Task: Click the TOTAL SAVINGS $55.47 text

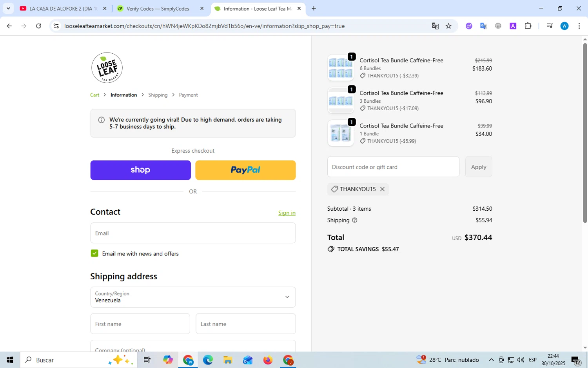Action: click(368, 249)
